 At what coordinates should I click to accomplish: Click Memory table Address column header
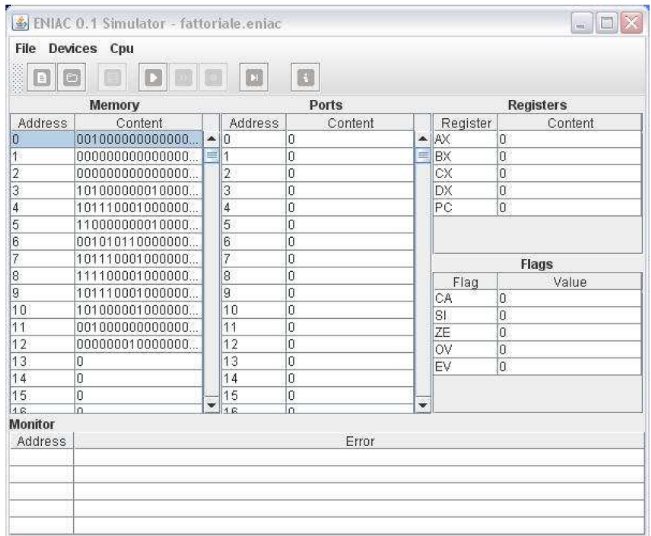pos(43,123)
